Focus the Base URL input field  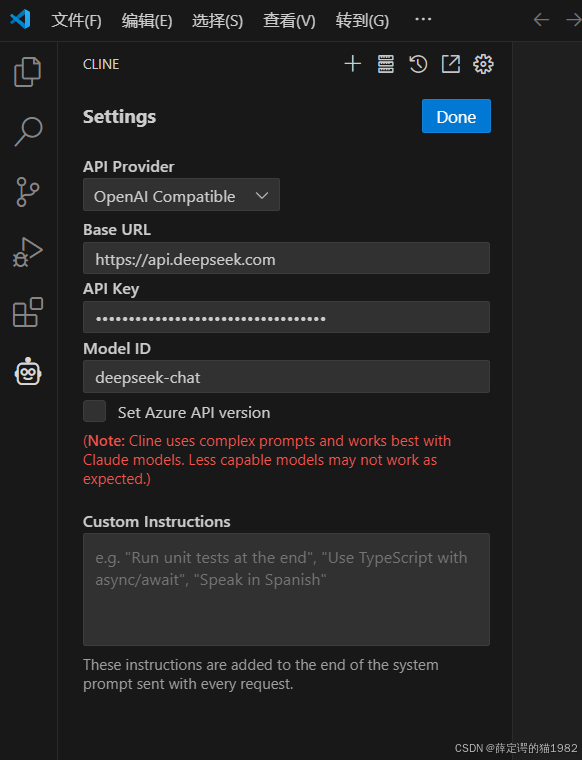click(286, 258)
